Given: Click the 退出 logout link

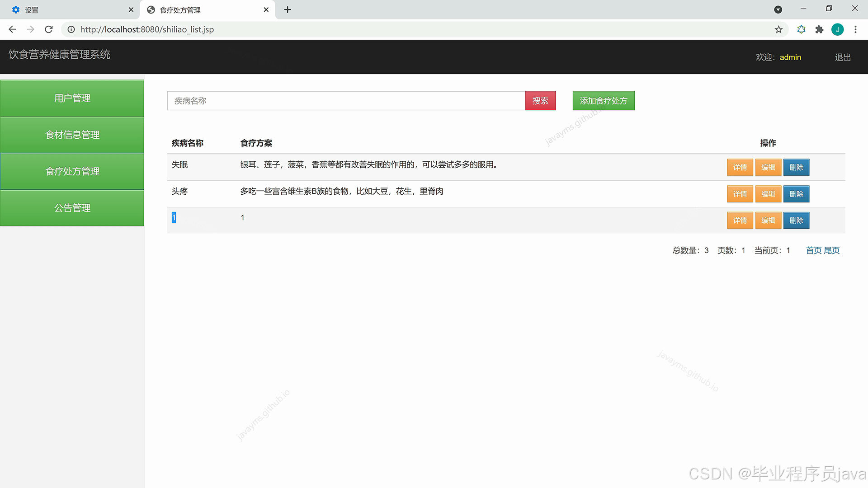Looking at the screenshot, I should point(843,57).
